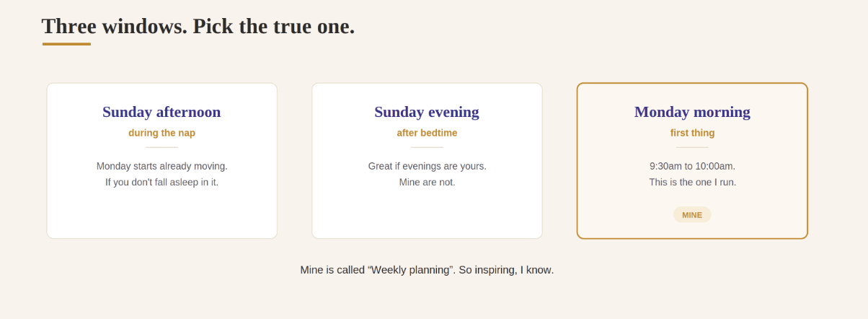This screenshot has width=868, height=319.
Task: Click the MINE badge
Action: pyautogui.click(x=692, y=215)
